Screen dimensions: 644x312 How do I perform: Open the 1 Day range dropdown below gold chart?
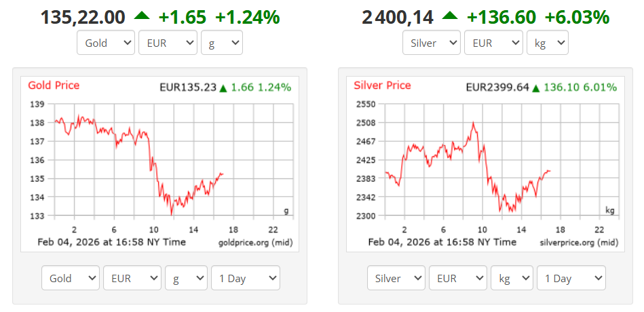(x=245, y=278)
